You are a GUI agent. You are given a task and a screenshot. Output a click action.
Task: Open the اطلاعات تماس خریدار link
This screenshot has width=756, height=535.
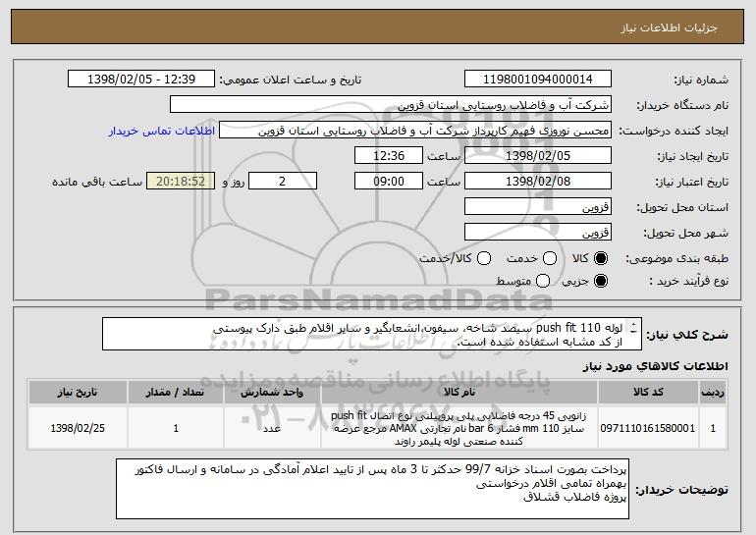point(162,132)
